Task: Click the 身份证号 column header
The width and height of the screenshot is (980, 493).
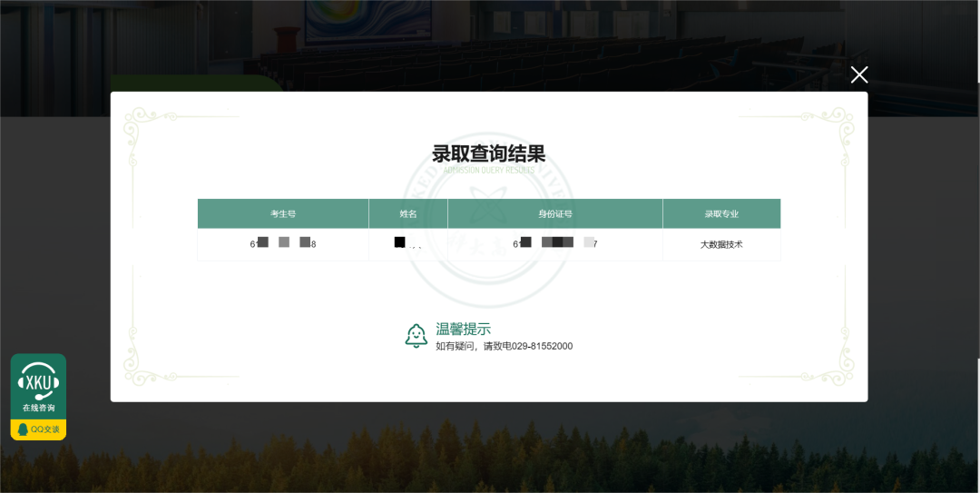Action: pos(555,214)
